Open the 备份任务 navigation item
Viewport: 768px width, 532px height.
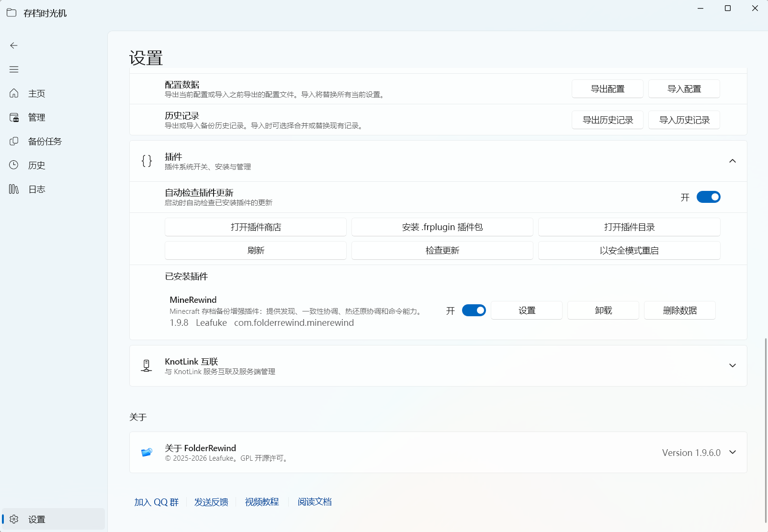pyautogui.click(x=53, y=141)
